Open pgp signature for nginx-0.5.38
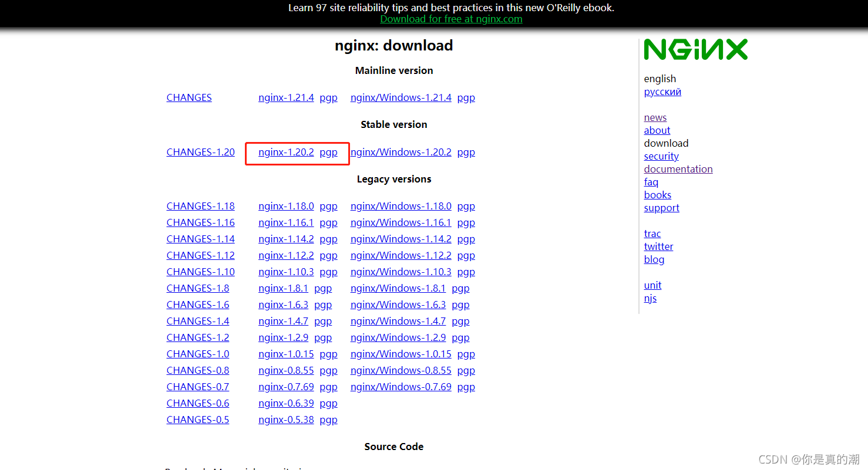868x470 pixels. pos(328,420)
